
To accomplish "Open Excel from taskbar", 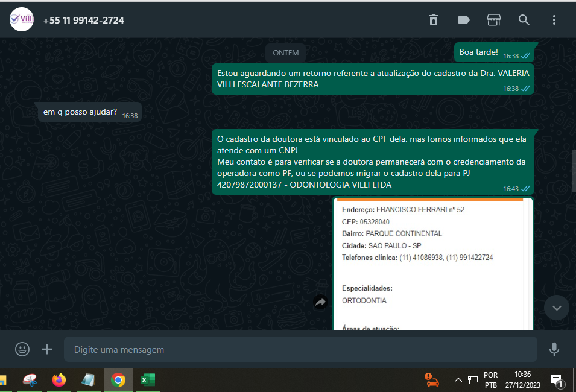I will click(148, 380).
